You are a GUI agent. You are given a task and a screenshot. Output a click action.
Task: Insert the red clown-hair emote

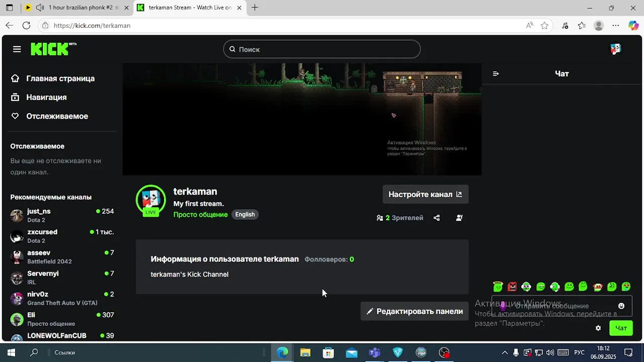click(598, 287)
